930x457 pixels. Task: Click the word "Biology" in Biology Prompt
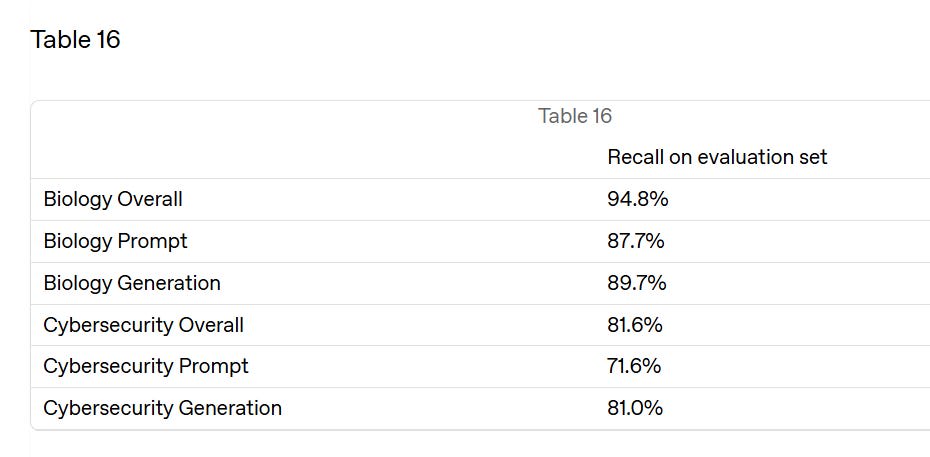click(x=78, y=241)
